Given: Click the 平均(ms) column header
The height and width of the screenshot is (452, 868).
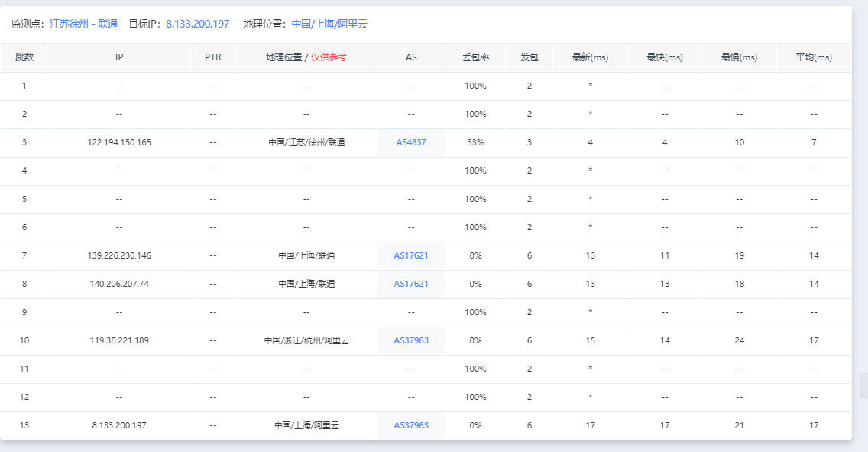Looking at the screenshot, I should 814,57.
